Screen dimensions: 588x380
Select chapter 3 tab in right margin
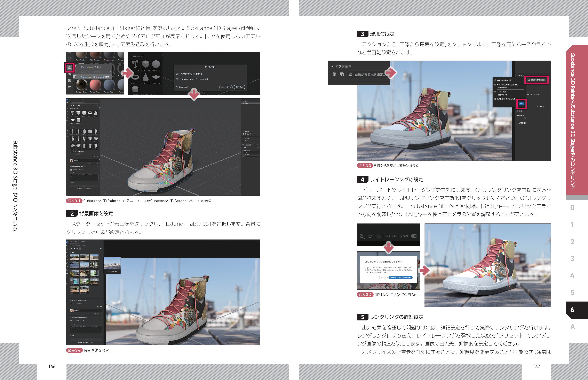tap(572, 259)
